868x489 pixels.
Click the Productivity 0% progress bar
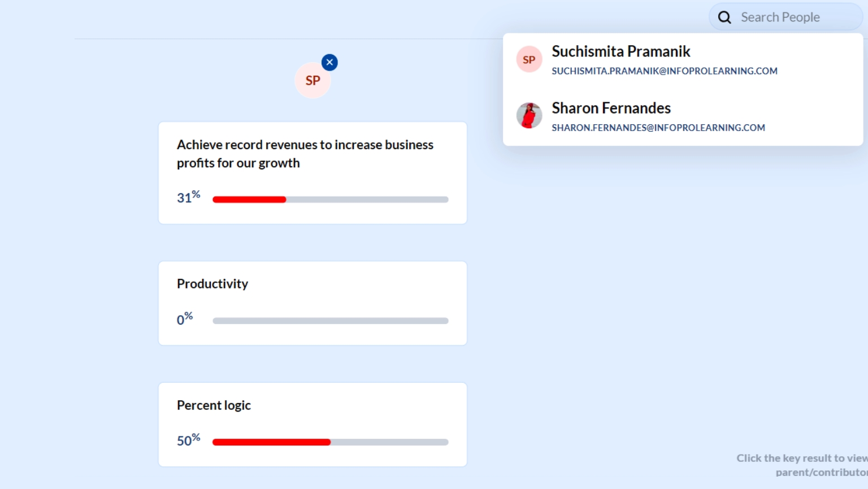[x=330, y=321]
